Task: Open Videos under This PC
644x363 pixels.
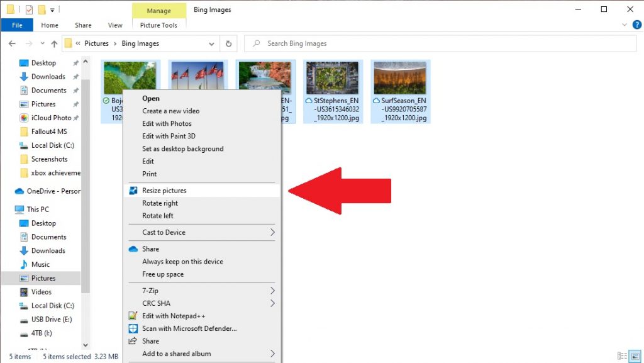Action: click(41, 292)
